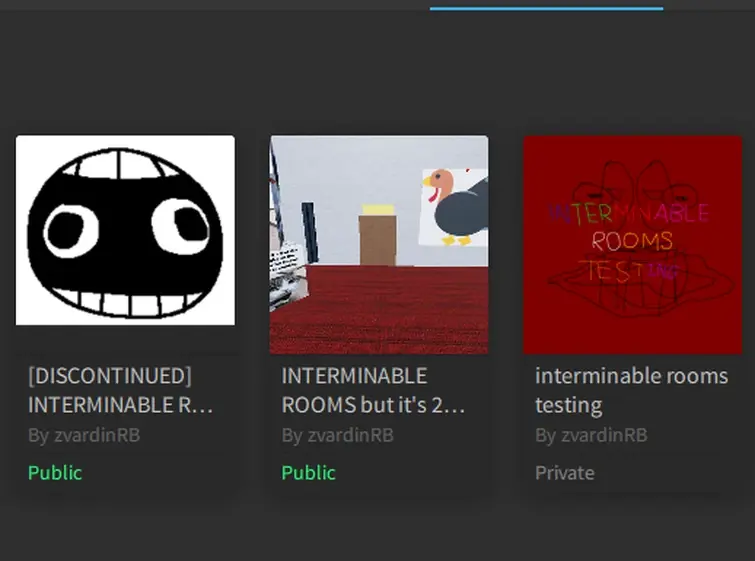Open the [DISCONTINUED] INTERMINABLE R… title

[120, 390]
